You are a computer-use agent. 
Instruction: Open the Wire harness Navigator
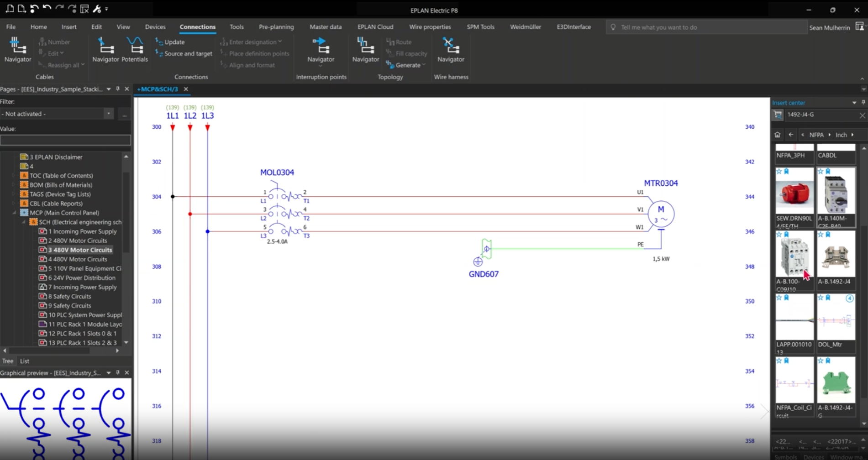450,49
